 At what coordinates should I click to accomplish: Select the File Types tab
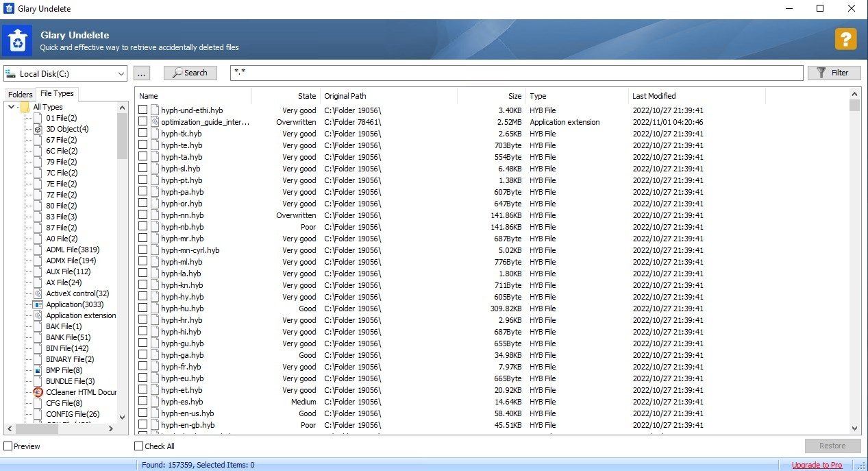pyautogui.click(x=57, y=94)
